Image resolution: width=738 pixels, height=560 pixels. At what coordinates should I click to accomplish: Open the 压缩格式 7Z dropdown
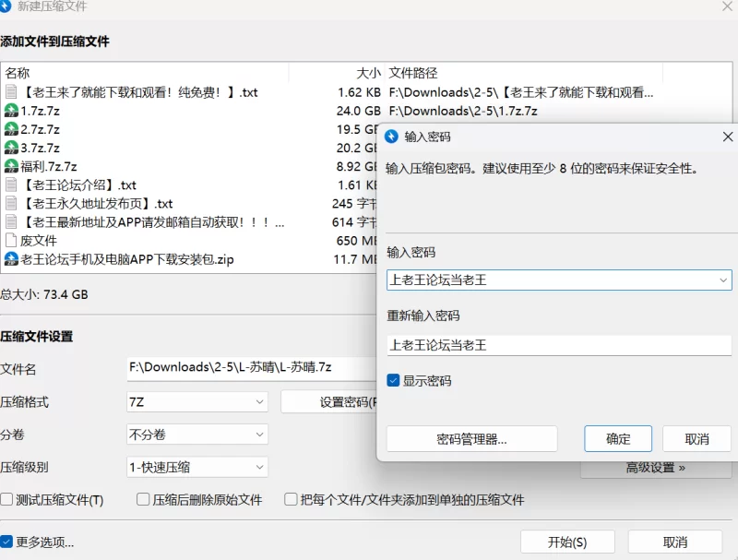(x=197, y=402)
